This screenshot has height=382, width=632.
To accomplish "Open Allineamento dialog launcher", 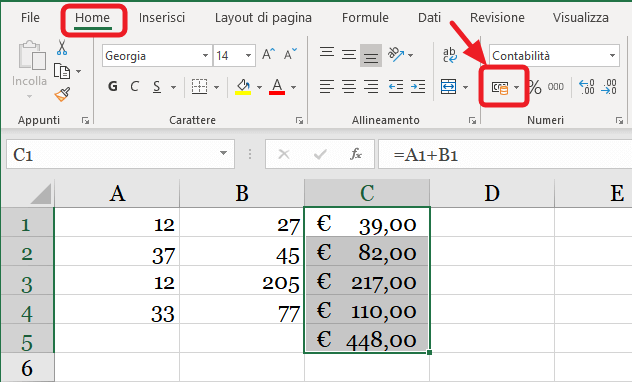I will point(472,120).
